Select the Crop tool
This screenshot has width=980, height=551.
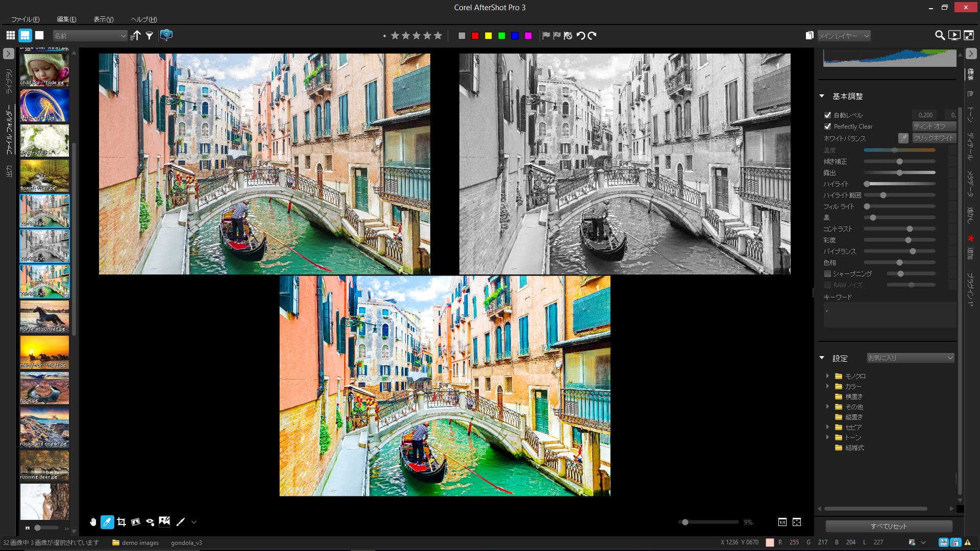[121, 522]
